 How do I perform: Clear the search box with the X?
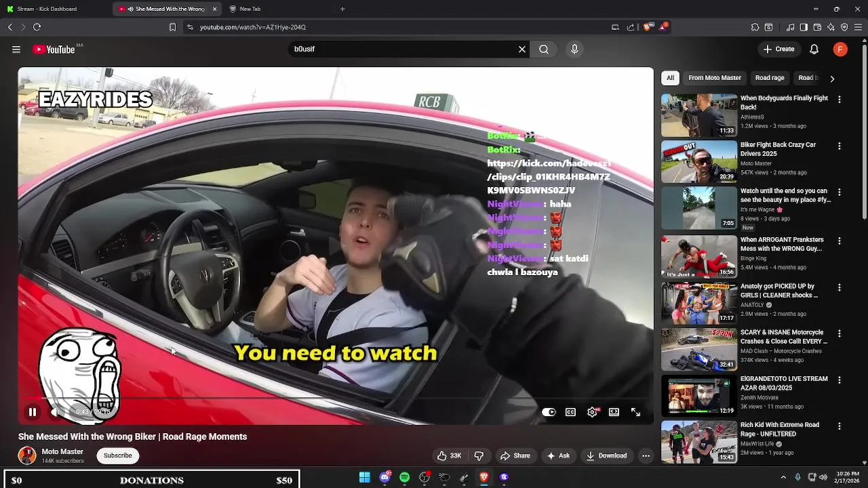tap(522, 49)
